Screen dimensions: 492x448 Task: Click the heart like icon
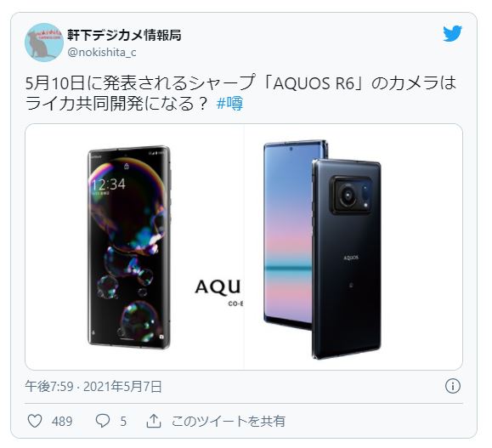(35, 421)
